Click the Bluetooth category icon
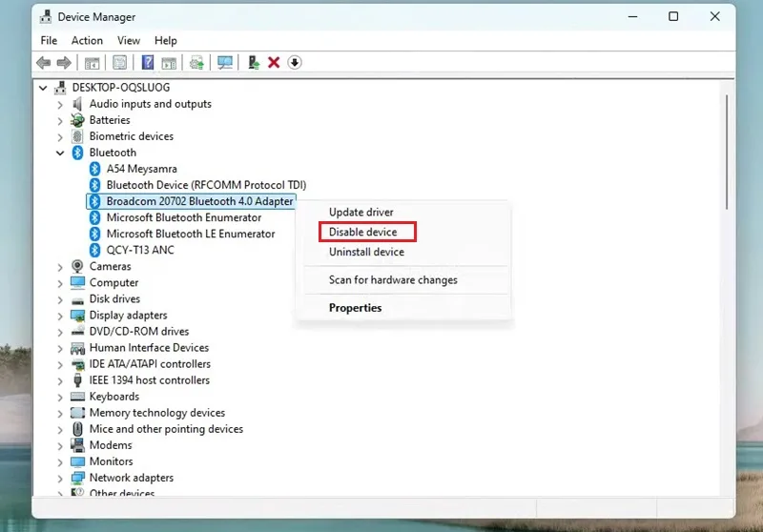This screenshot has width=763, height=532. 77,153
